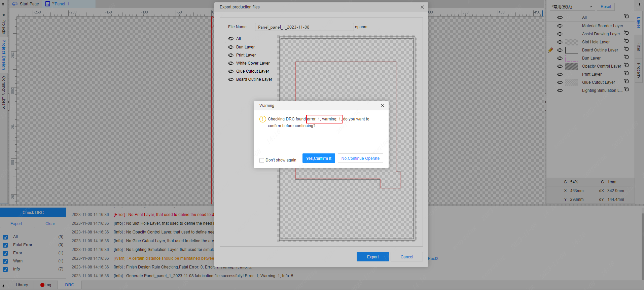Click the hand icon for Board Outline Layer

coord(627,49)
